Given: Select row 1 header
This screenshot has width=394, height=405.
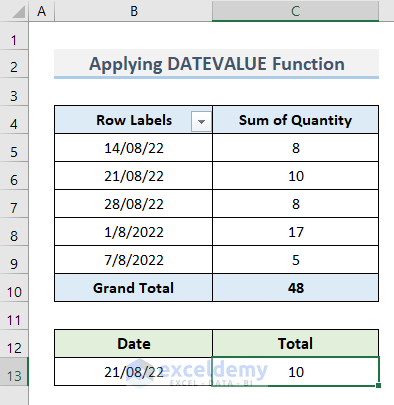Looking at the screenshot, I should coord(14,36).
